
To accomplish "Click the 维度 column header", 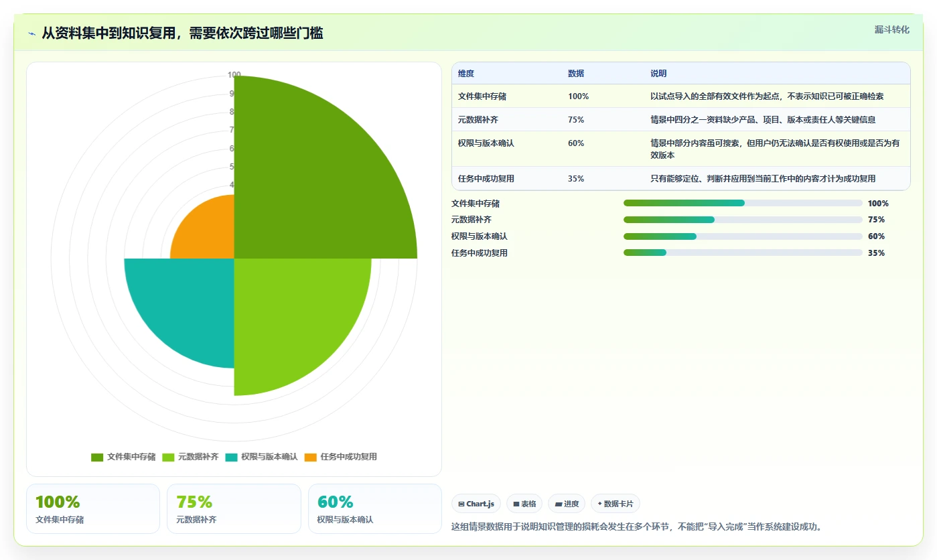I will [x=466, y=74].
